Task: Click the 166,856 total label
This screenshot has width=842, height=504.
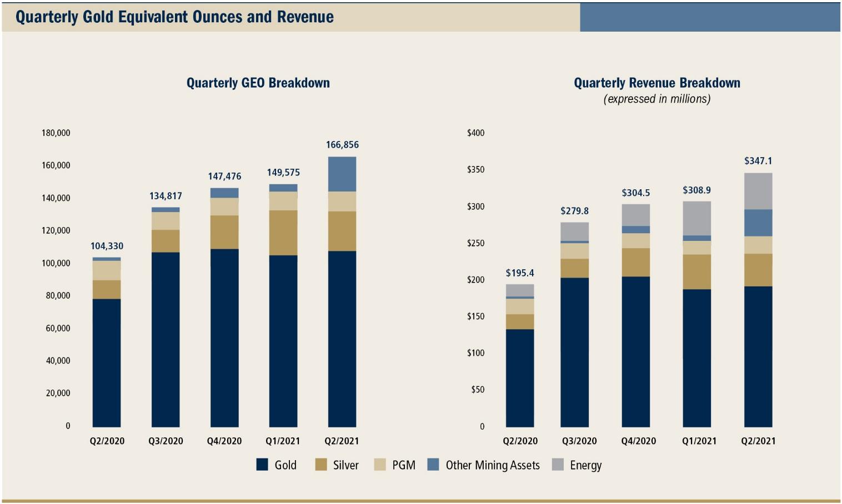Action: (342, 144)
